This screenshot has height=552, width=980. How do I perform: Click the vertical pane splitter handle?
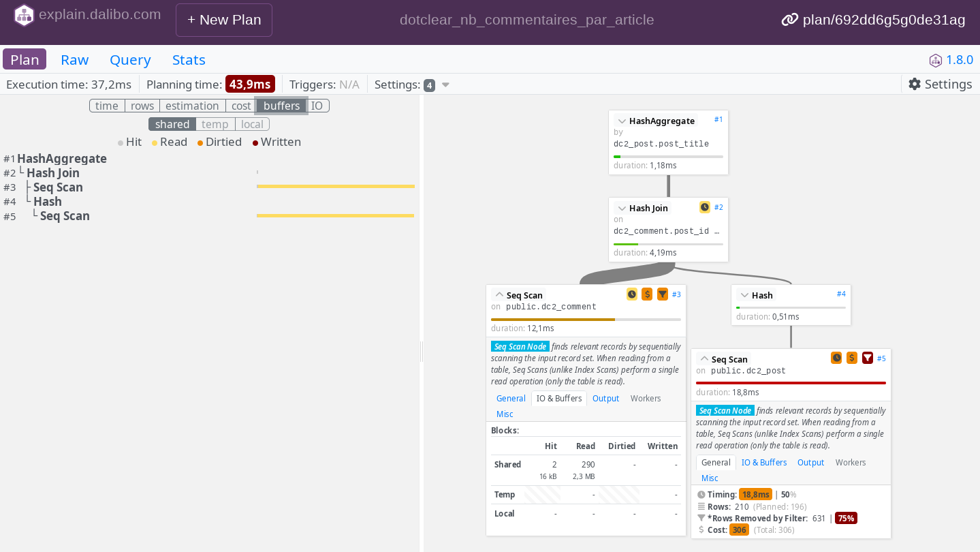coord(422,352)
